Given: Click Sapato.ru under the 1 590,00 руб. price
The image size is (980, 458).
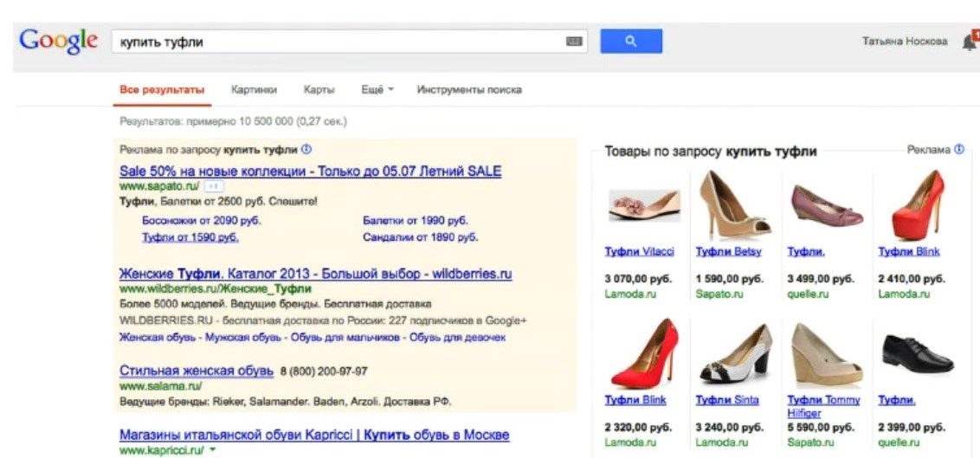Looking at the screenshot, I should 719,294.
